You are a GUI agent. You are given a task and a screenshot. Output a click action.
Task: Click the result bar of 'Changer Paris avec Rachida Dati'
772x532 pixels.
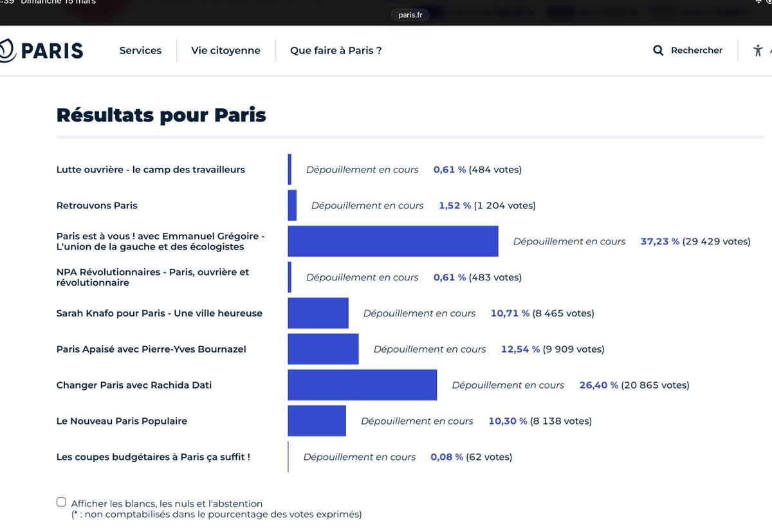pyautogui.click(x=362, y=384)
